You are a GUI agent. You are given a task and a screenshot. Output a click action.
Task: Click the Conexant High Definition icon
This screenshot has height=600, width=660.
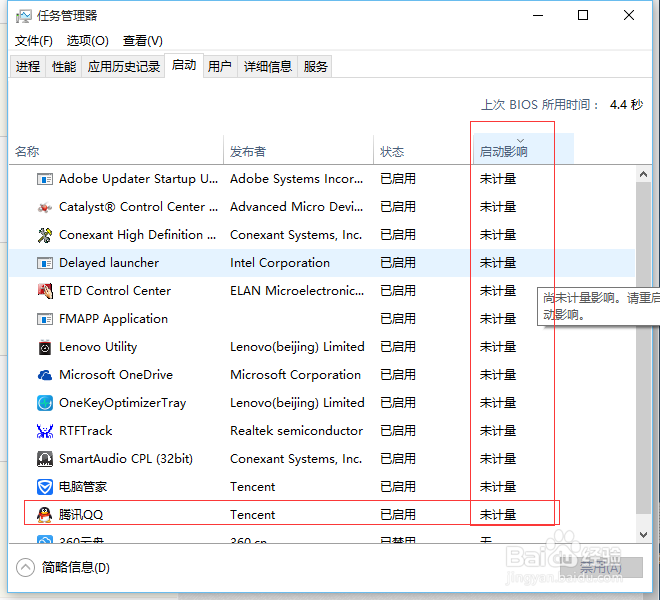[45, 235]
